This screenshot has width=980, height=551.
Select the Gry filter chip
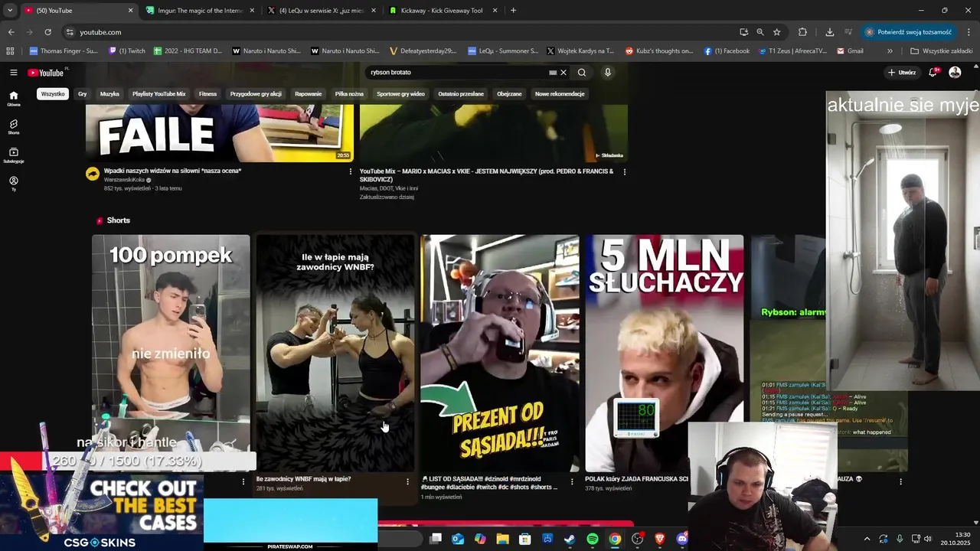click(x=82, y=94)
